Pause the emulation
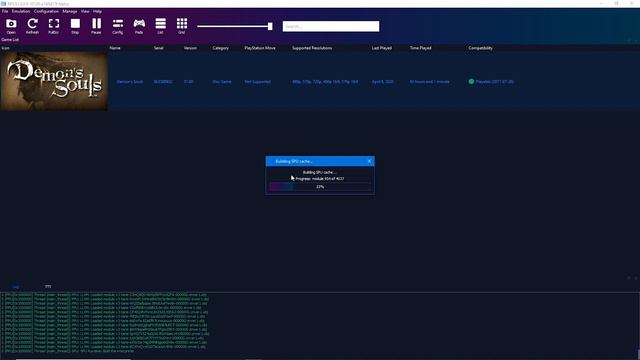The image size is (640, 360). pyautogui.click(x=96, y=26)
